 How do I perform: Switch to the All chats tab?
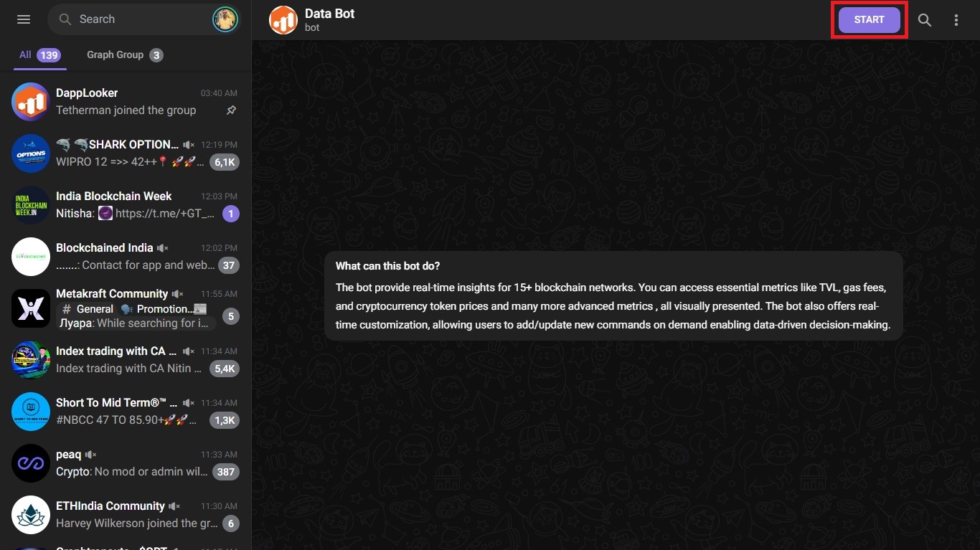[39, 55]
